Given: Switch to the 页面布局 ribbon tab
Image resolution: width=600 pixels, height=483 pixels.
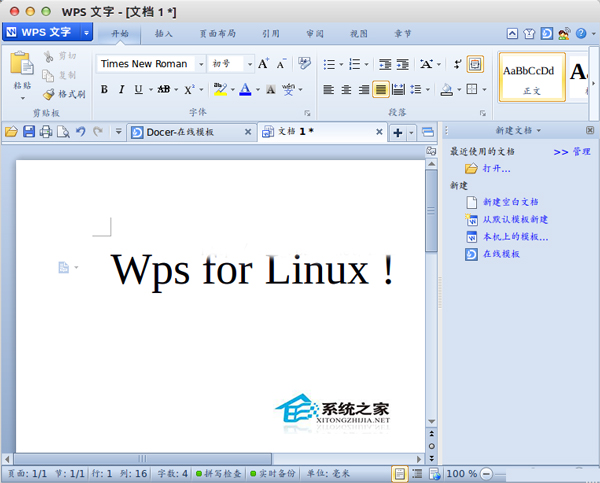Looking at the screenshot, I should click(218, 34).
